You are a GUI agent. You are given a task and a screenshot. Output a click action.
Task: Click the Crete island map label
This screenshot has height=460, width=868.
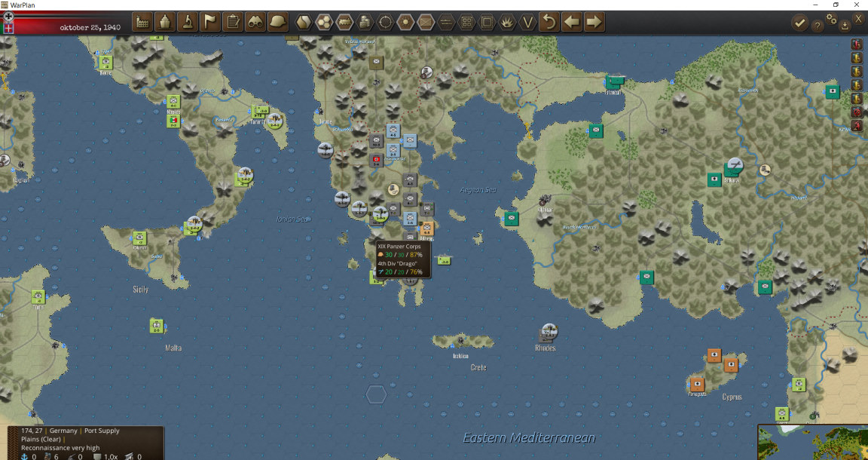point(478,367)
